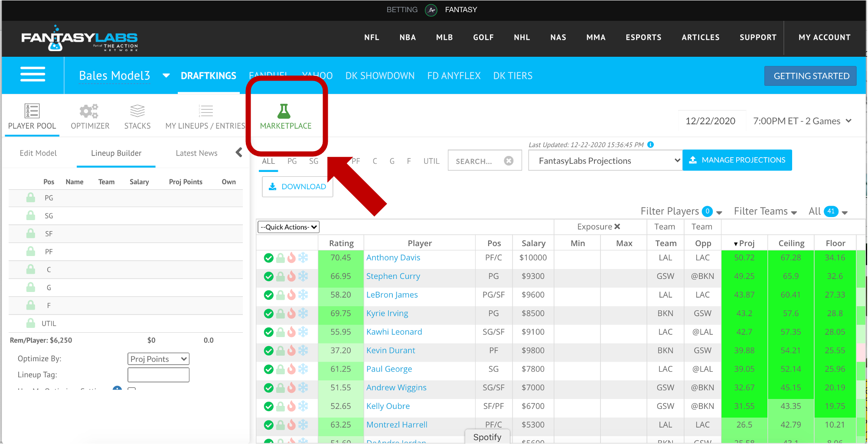Remove the Exposure columns with the X
Image resolution: width=868 pixels, height=444 pixels.
(x=617, y=227)
